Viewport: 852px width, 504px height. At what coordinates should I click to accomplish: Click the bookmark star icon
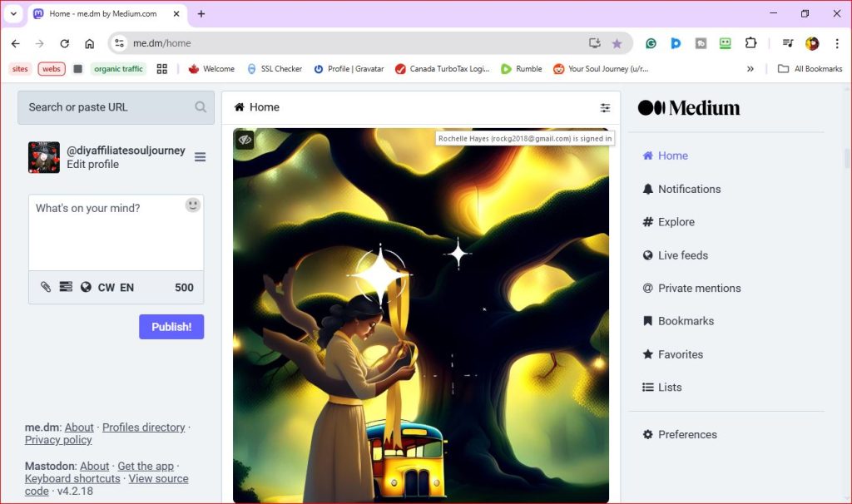[x=617, y=43]
